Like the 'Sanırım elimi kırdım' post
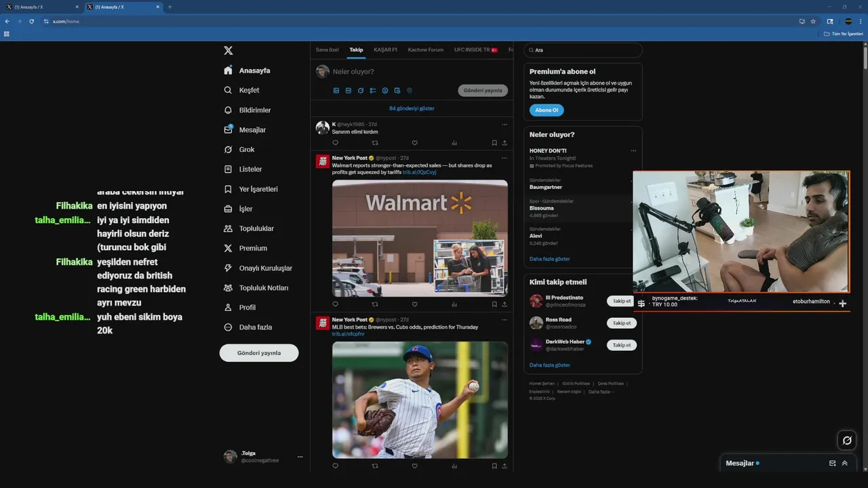This screenshot has width=868, height=488. pos(414,143)
